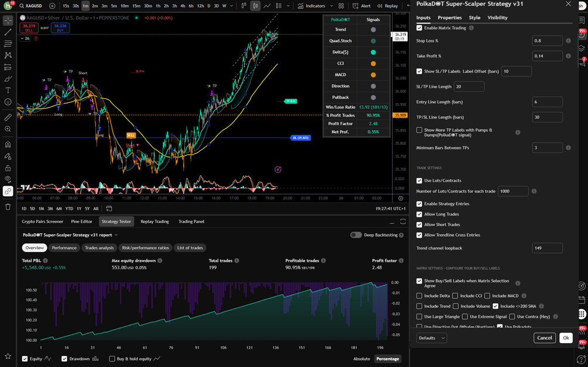Turn on Deep Backtesting toggle

point(356,235)
